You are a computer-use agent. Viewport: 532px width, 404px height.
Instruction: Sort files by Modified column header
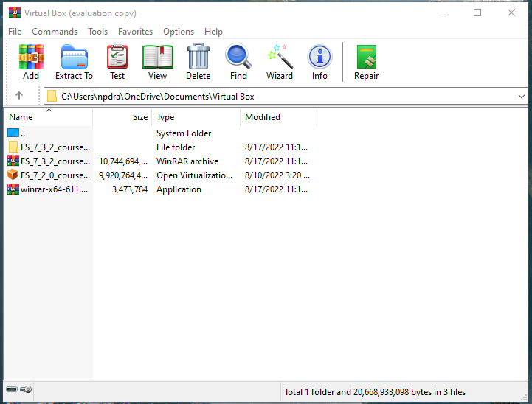(x=263, y=117)
